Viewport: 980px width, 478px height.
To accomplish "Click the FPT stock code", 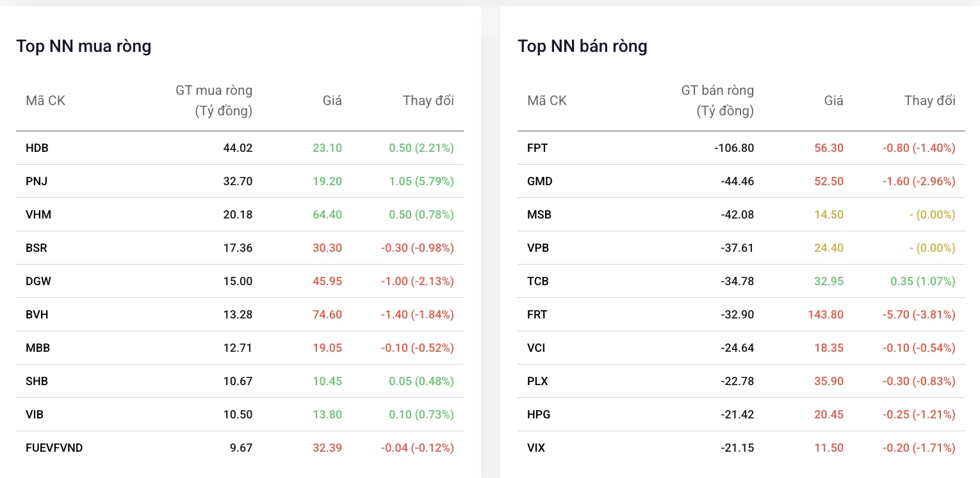I will (x=537, y=148).
